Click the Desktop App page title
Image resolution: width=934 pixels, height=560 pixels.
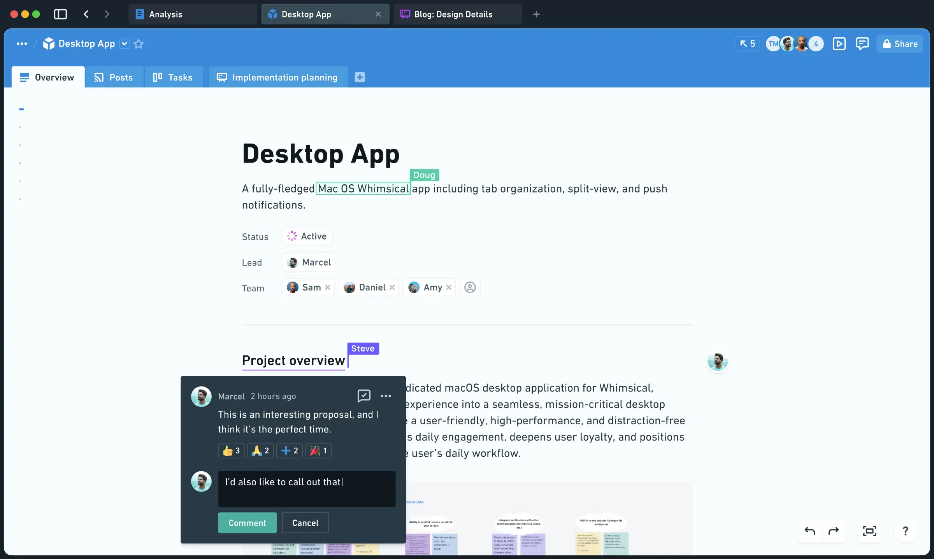click(321, 154)
